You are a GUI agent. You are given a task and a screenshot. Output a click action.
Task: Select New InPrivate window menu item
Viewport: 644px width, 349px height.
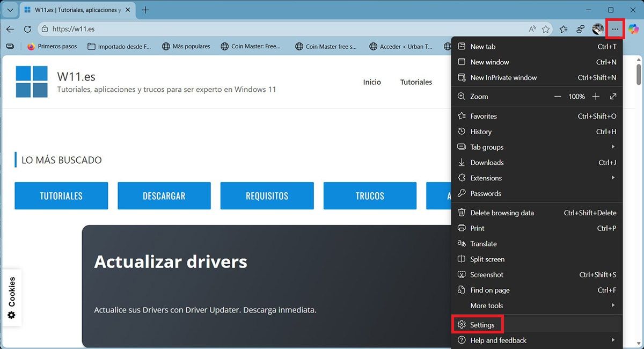coord(503,77)
